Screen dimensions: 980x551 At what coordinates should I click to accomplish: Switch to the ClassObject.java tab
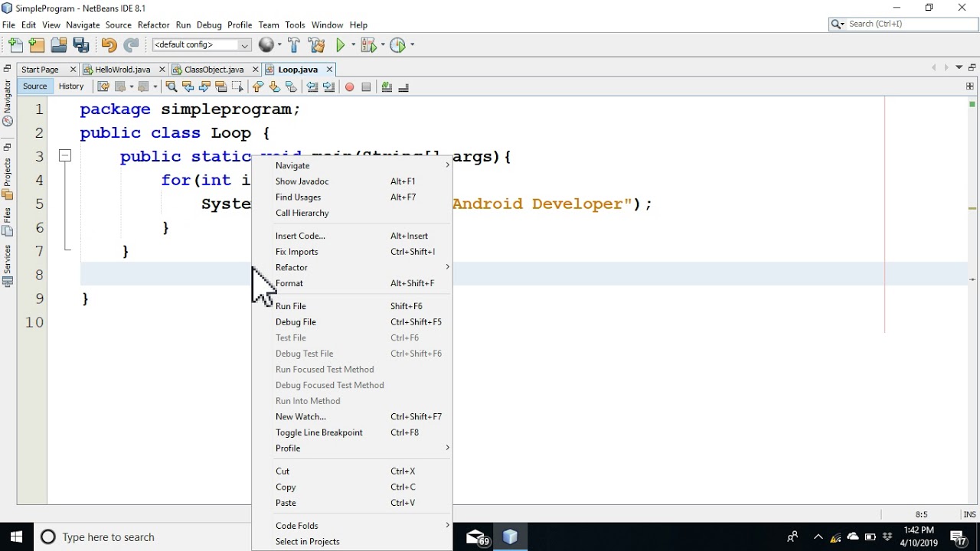coord(214,70)
